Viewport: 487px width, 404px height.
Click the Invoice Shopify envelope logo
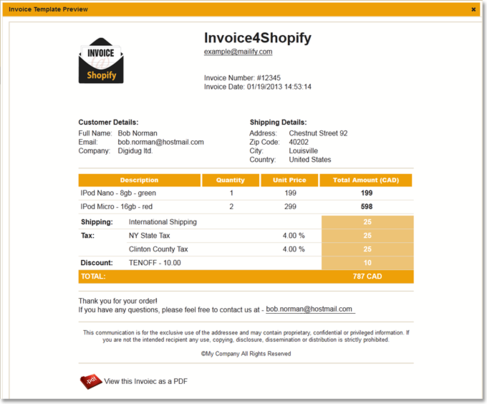[x=101, y=60]
